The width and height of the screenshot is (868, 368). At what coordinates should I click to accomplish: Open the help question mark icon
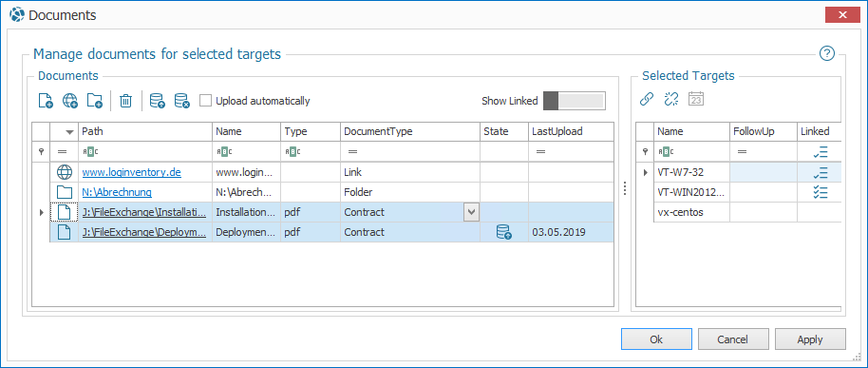(826, 53)
